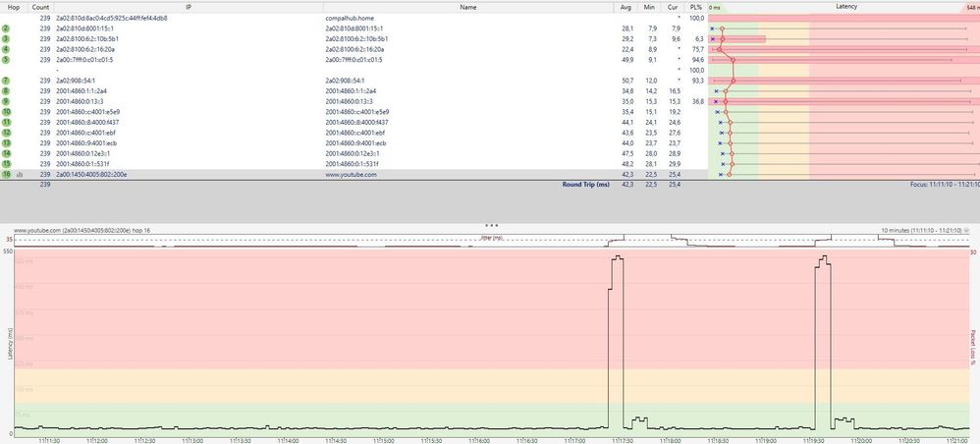Viewport: 980px width, 444px height.
Task: Click the green hop 2 circle icon
Action: tap(6, 28)
